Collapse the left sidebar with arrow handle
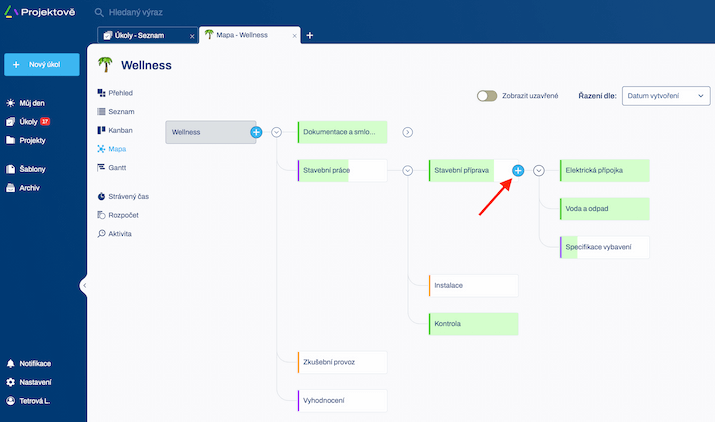The image size is (715, 422). coord(84,286)
